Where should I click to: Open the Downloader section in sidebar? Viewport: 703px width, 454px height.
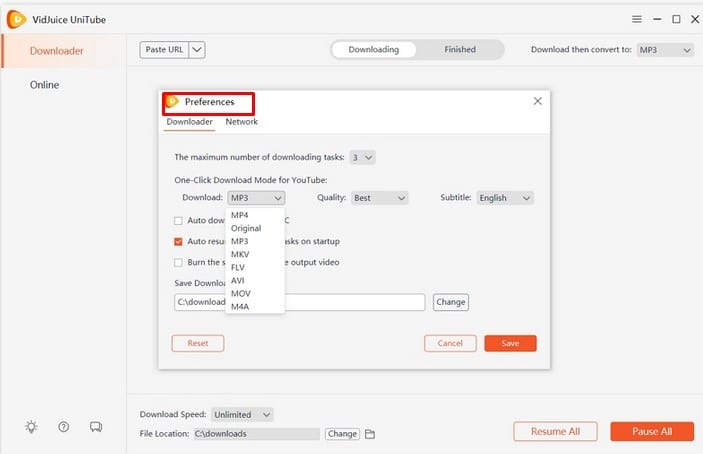click(x=64, y=51)
